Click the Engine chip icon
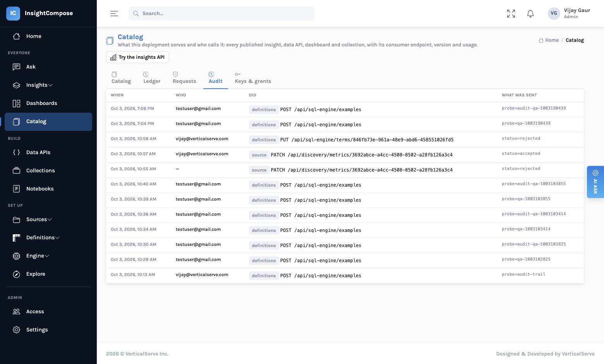The width and height of the screenshot is (604, 364). tap(16, 256)
